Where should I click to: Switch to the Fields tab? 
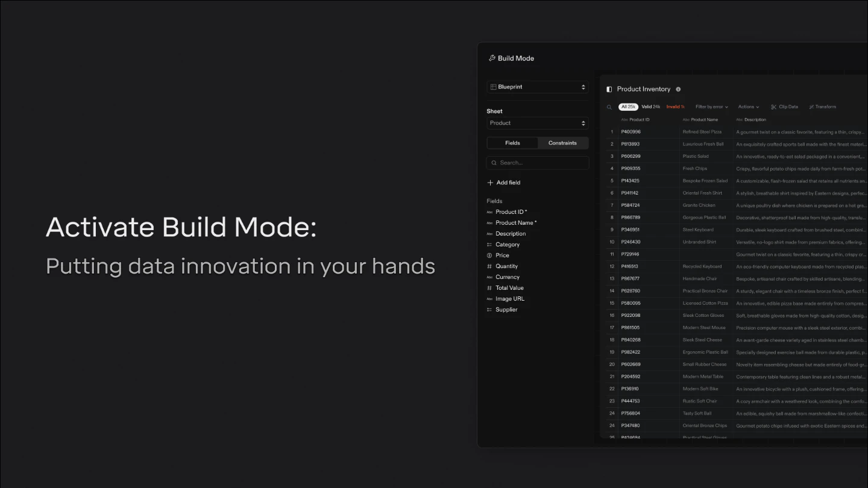click(512, 143)
